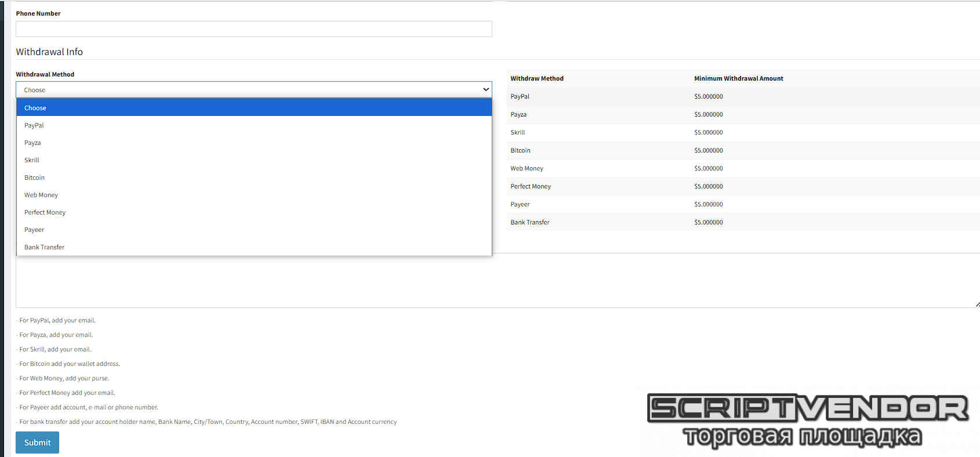Click the 'For Web Money, add your purse' hint

(63, 378)
